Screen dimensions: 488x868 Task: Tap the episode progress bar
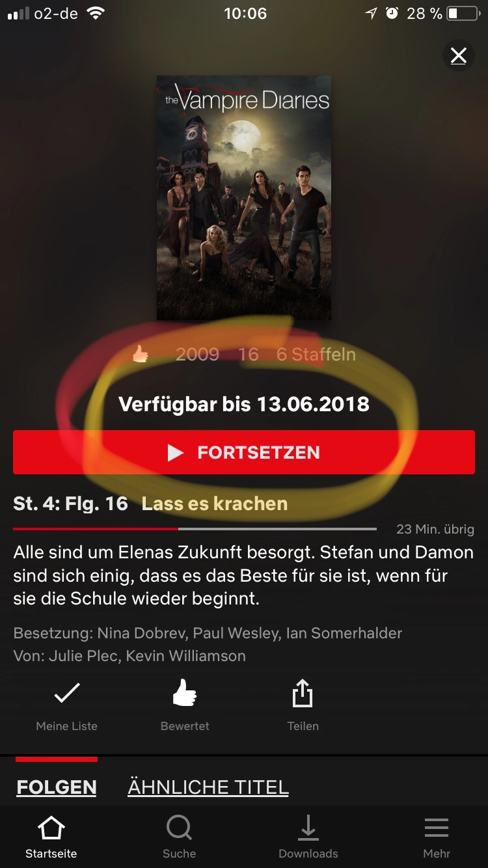(195, 529)
